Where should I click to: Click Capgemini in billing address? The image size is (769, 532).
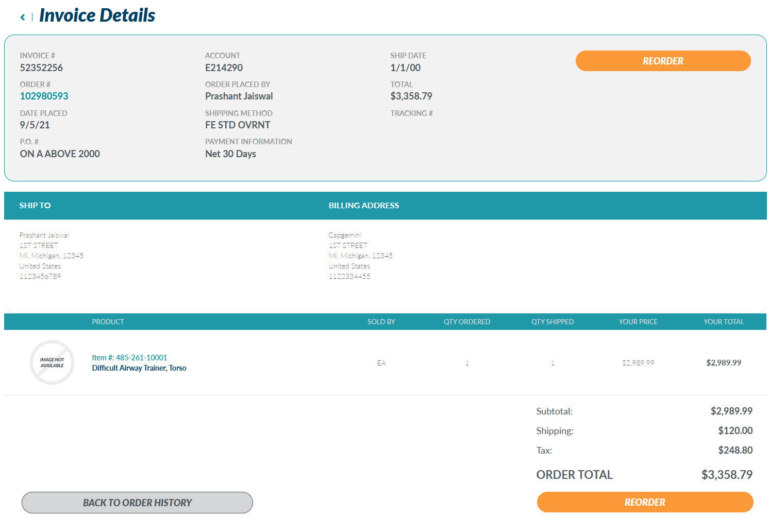[x=345, y=235]
